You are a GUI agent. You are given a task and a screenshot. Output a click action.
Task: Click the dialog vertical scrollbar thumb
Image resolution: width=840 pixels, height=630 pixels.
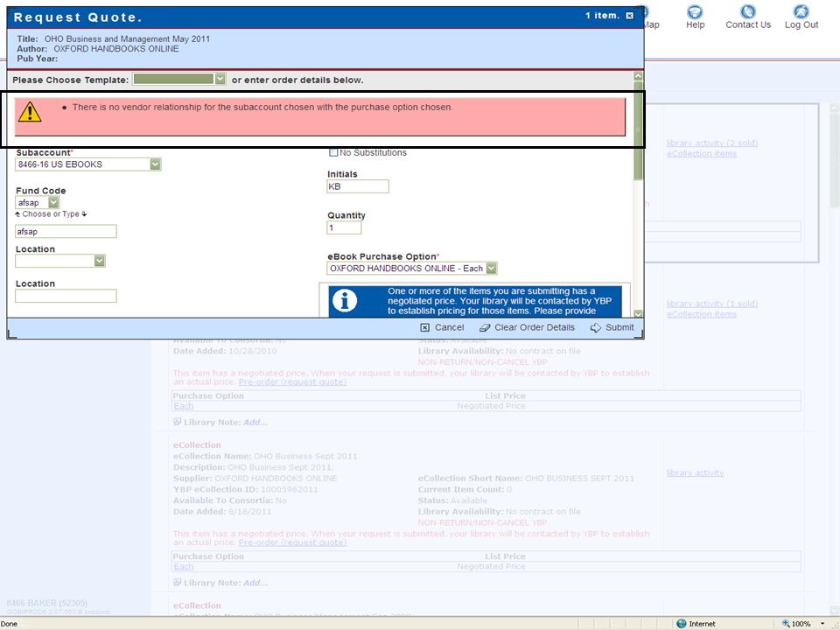pyautogui.click(x=638, y=130)
